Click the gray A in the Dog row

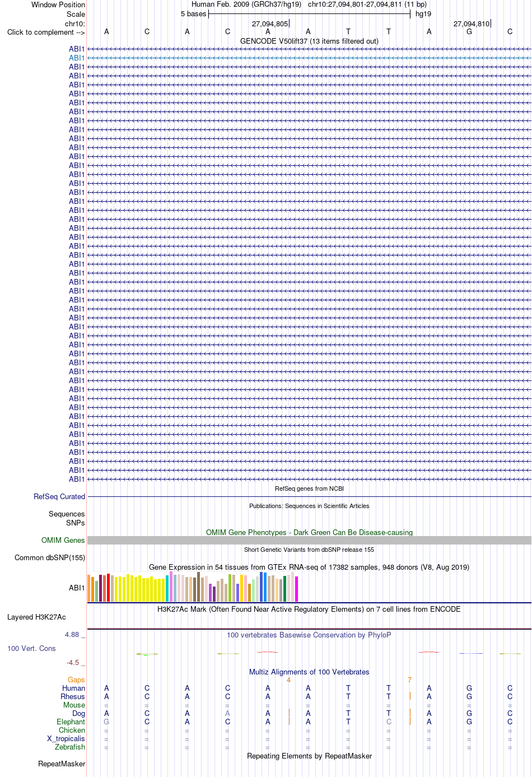pyautogui.click(x=227, y=713)
